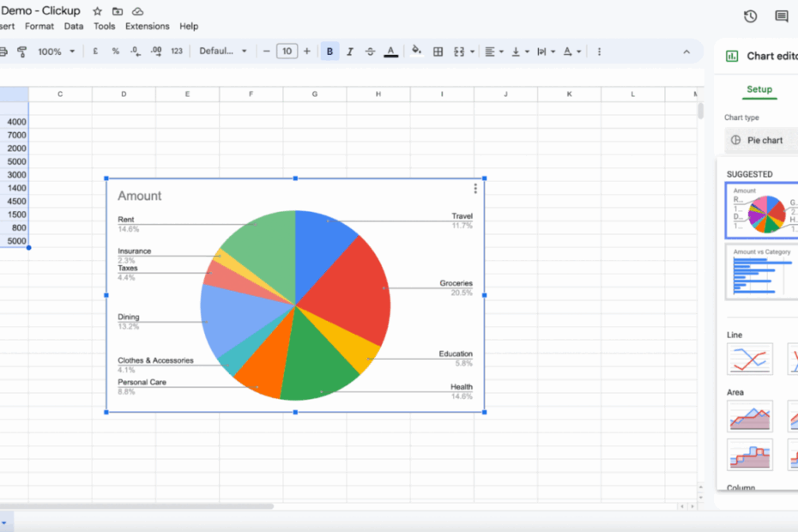Open the Format menu

click(x=39, y=26)
